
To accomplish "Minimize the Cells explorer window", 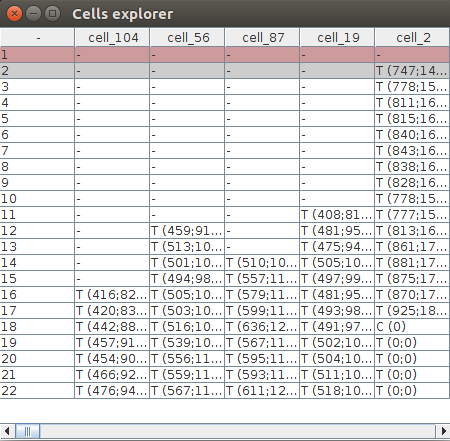I will (33, 14).
